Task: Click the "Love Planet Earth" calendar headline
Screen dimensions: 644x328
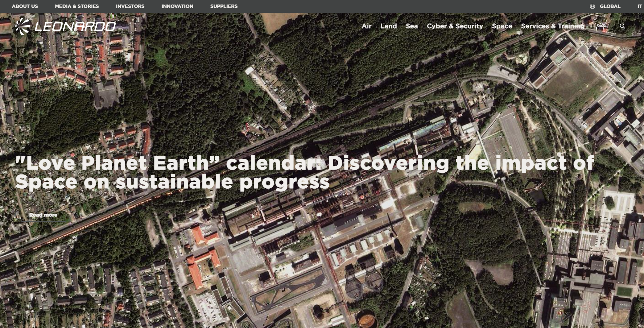Action: click(304, 172)
